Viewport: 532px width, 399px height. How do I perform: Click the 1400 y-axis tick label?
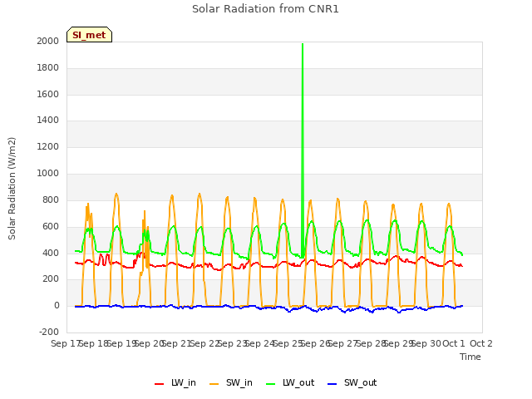coord(48,120)
